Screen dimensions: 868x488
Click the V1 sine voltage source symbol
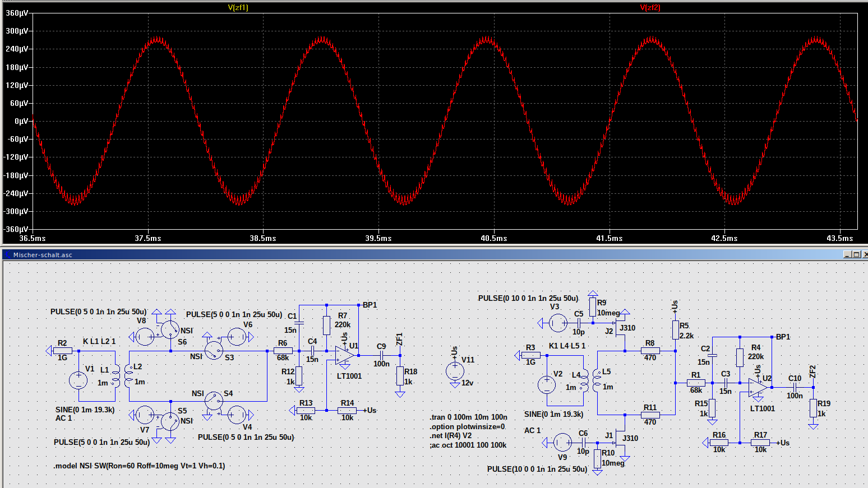(x=78, y=380)
